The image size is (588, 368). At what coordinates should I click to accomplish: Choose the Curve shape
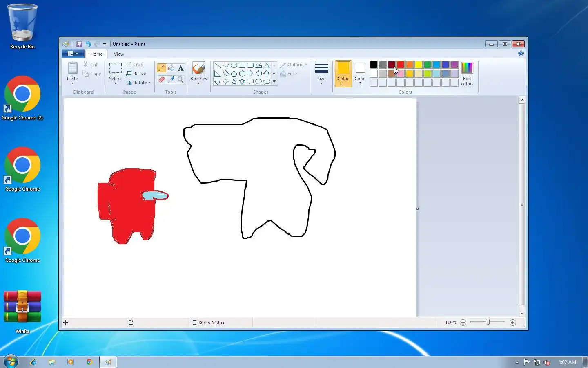(x=226, y=65)
